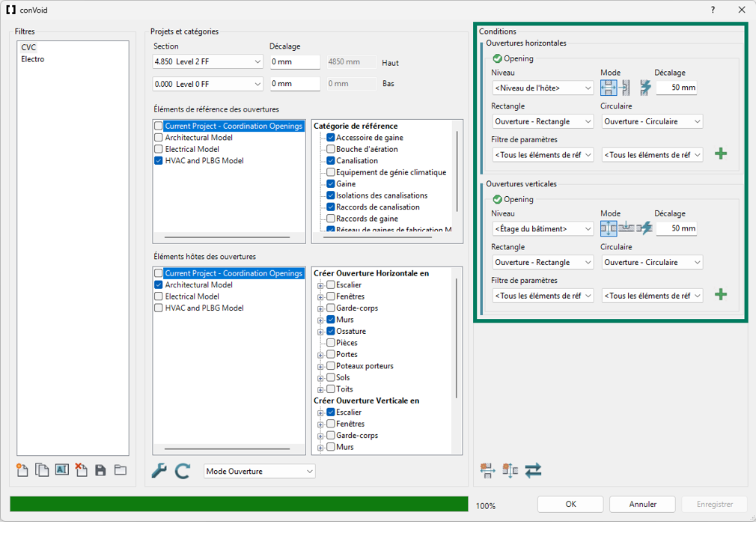The width and height of the screenshot is (756, 539).
Task: Click the green progress bar at 100%
Action: point(239,504)
